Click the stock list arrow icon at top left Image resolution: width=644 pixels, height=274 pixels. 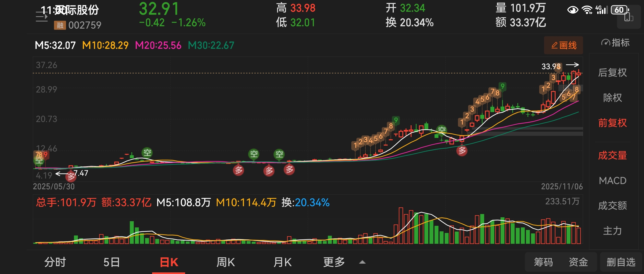point(42,17)
